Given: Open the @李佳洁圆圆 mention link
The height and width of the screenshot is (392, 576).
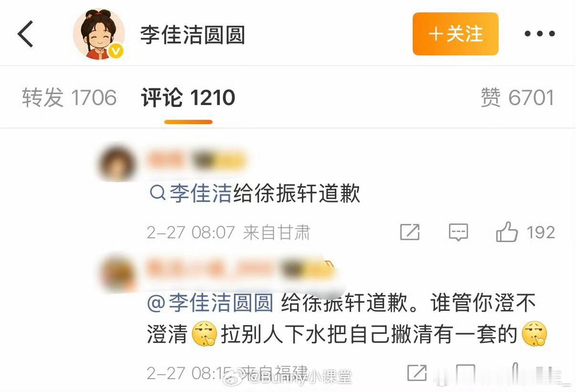Looking at the screenshot, I should [210, 303].
